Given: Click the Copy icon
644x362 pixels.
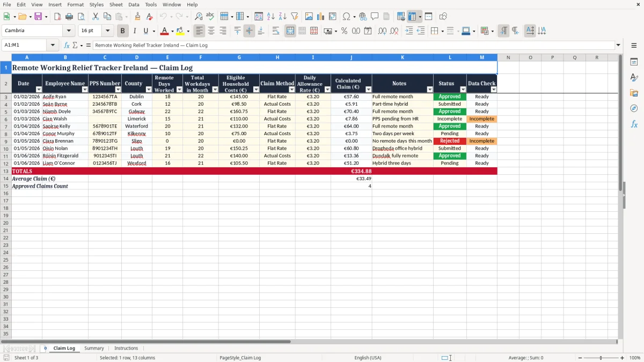Looking at the screenshot, I should click(107, 17).
